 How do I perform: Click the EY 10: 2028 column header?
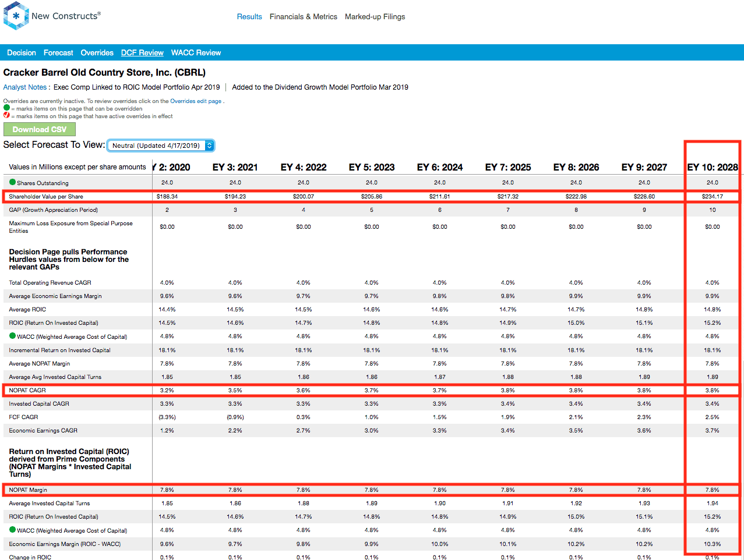pyautogui.click(x=713, y=167)
